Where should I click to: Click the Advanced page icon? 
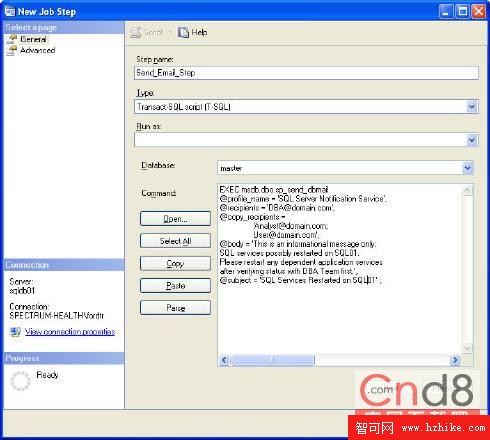coord(12,50)
